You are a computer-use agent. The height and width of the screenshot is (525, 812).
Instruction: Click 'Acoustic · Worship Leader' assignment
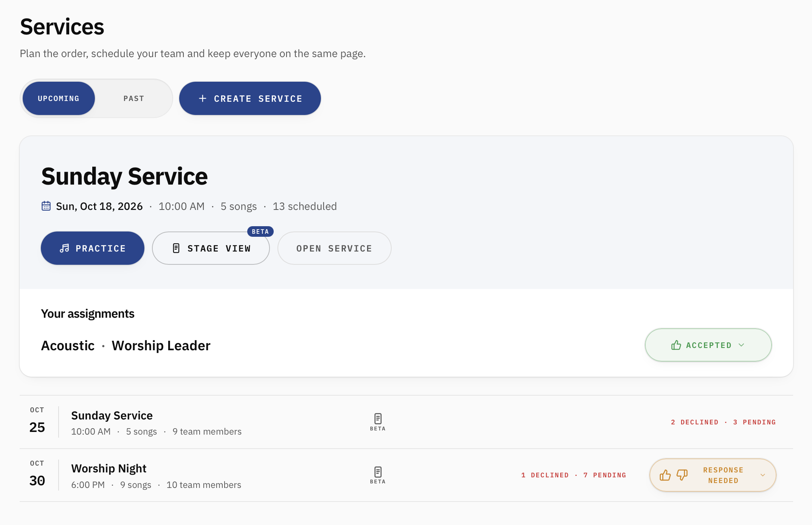tap(126, 345)
